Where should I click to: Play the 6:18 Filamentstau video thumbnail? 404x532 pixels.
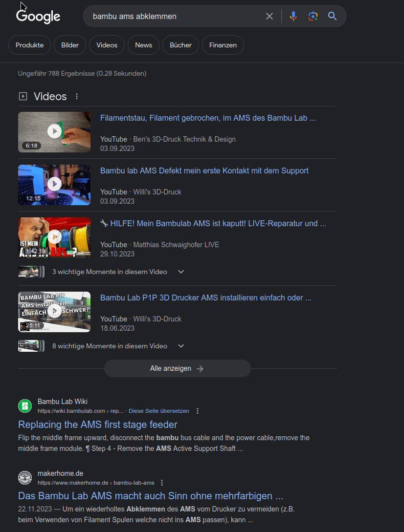point(54,132)
